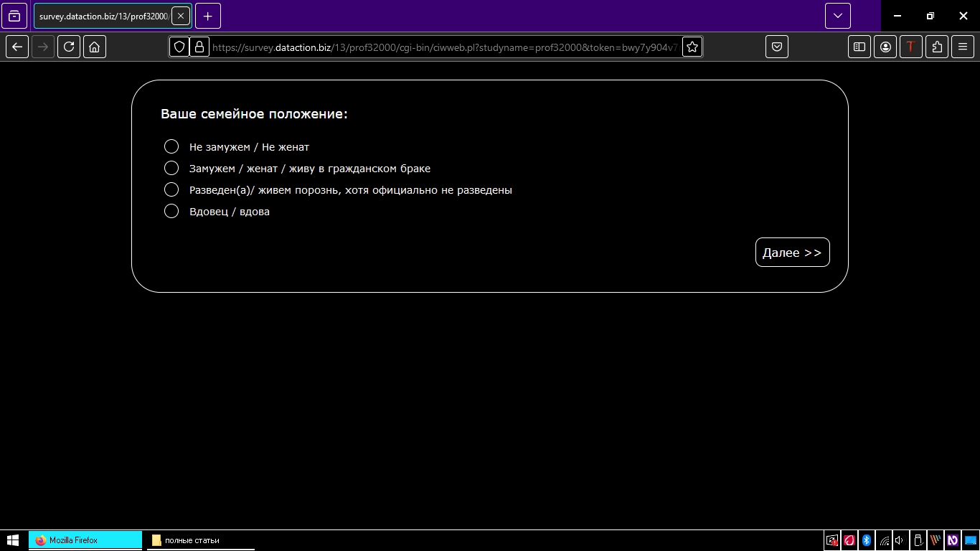Select the "Разведен(а)" option

click(x=171, y=189)
